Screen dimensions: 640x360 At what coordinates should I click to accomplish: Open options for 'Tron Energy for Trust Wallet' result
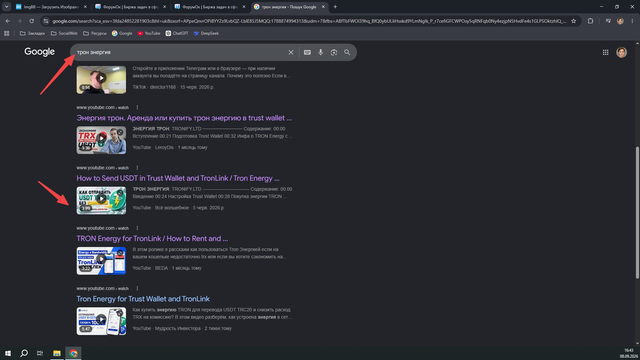click(x=137, y=289)
